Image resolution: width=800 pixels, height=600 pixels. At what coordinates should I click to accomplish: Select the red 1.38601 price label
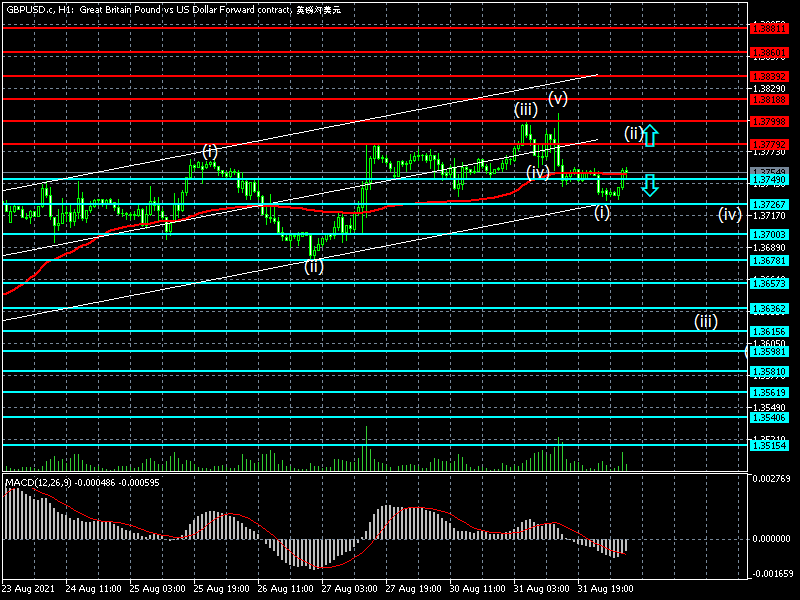769,53
